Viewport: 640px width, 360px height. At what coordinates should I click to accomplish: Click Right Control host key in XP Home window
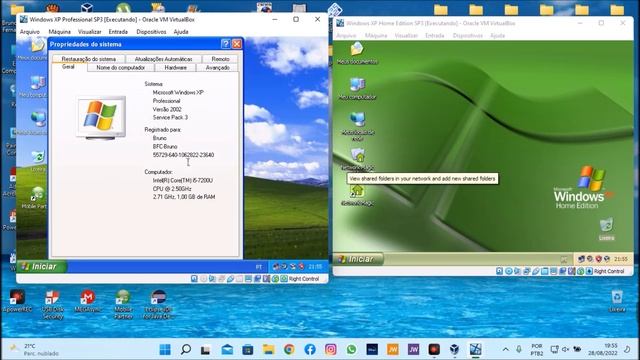[609, 271]
